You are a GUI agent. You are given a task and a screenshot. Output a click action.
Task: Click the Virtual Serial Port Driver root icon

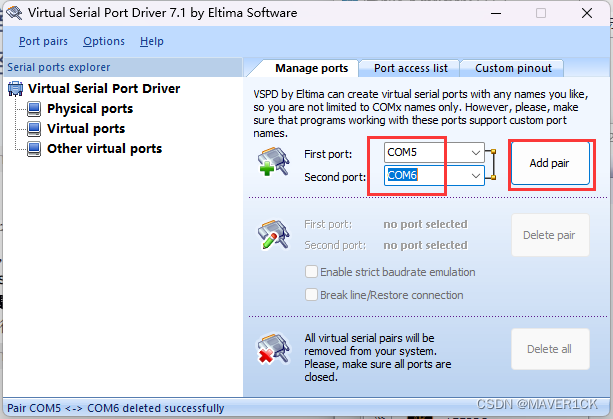(16, 89)
